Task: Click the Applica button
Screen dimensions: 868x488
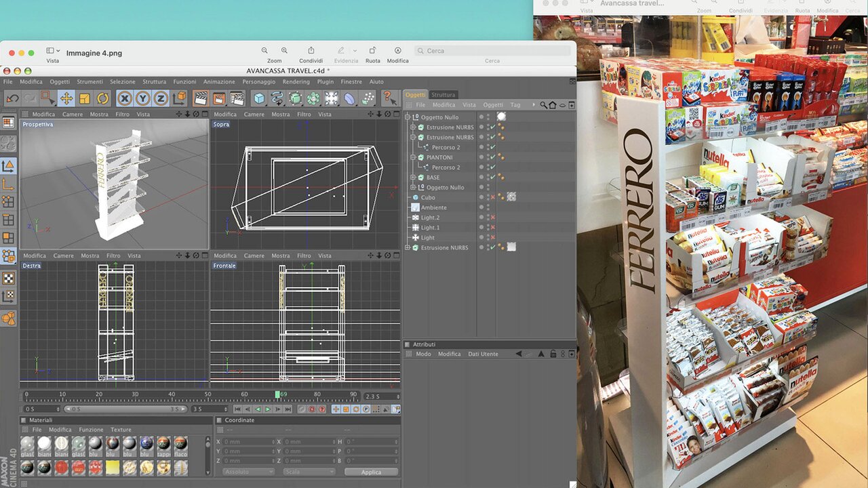Action: tap(371, 472)
